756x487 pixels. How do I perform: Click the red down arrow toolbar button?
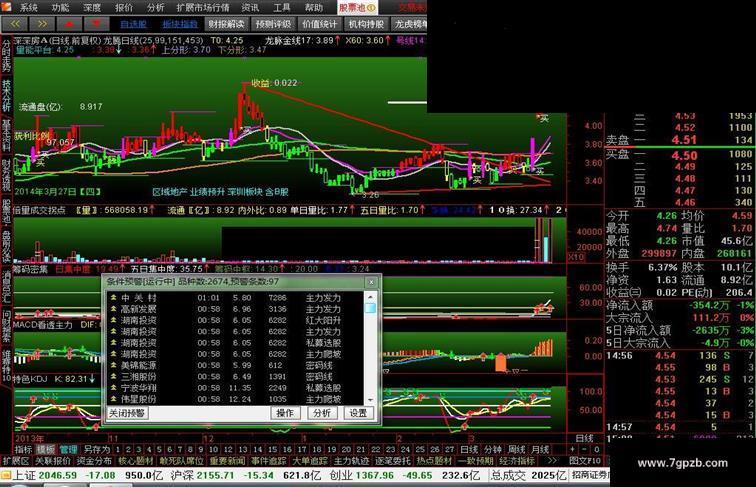tap(96, 24)
